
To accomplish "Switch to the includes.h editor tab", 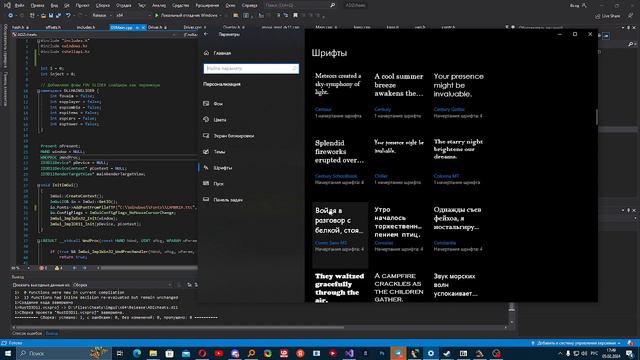I will pyautogui.click(x=86, y=27).
